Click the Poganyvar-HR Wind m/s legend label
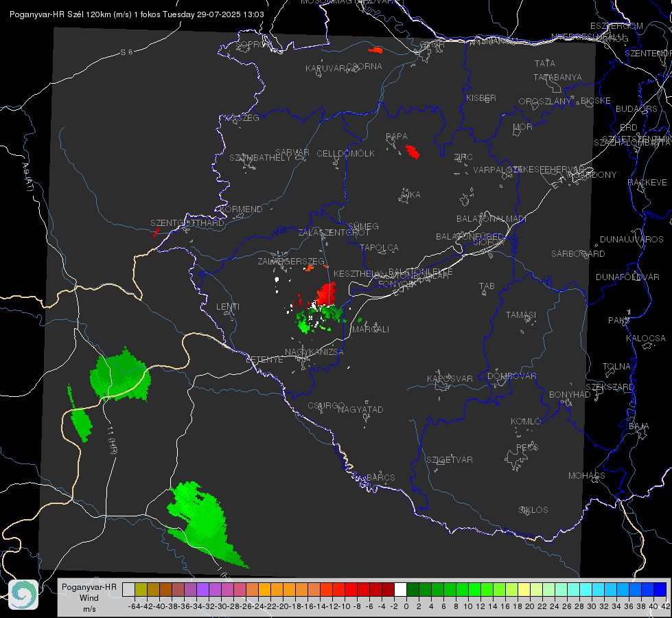 (x=89, y=598)
